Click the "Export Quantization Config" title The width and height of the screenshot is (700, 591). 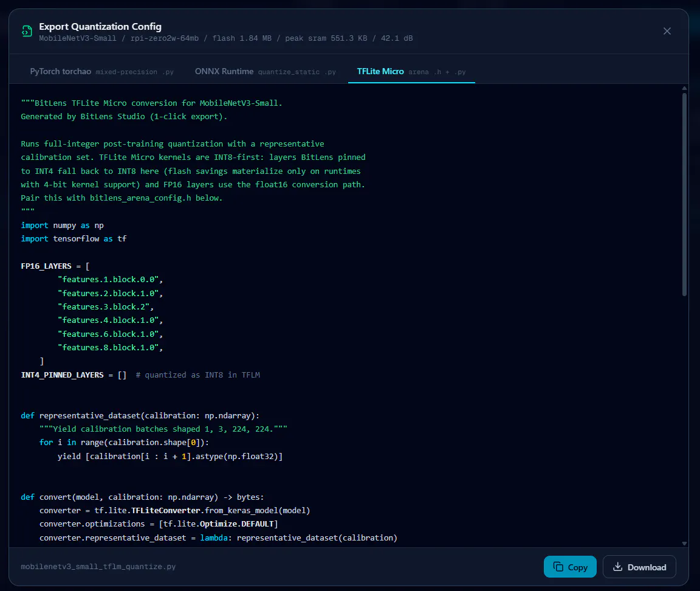click(100, 27)
